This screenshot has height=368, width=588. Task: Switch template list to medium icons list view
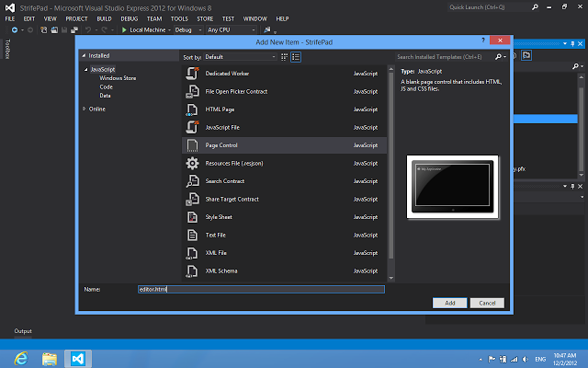296,57
